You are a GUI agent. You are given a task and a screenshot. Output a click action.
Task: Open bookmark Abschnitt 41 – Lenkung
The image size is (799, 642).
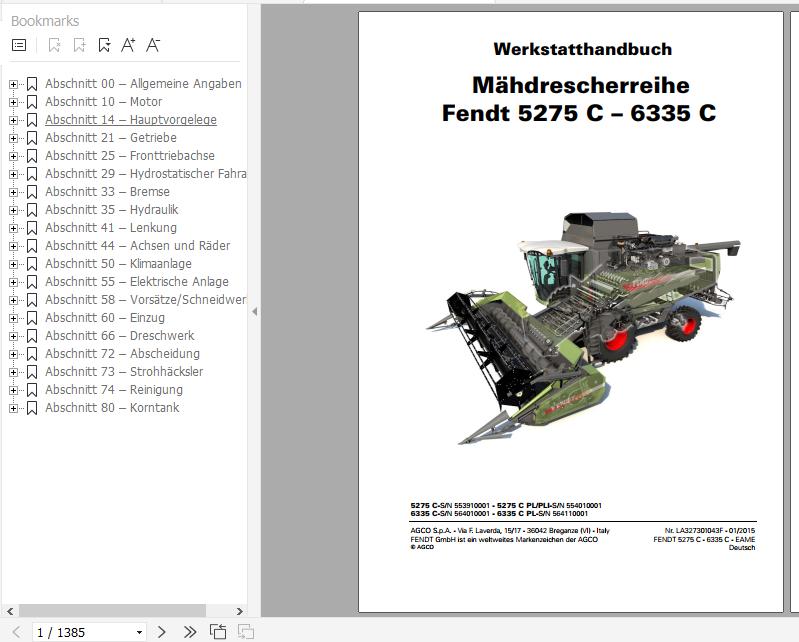111,228
